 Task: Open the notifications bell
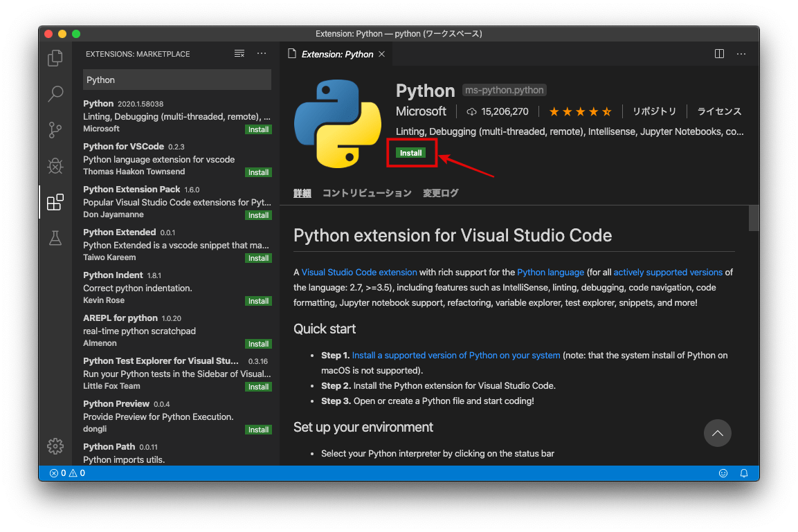[744, 473]
